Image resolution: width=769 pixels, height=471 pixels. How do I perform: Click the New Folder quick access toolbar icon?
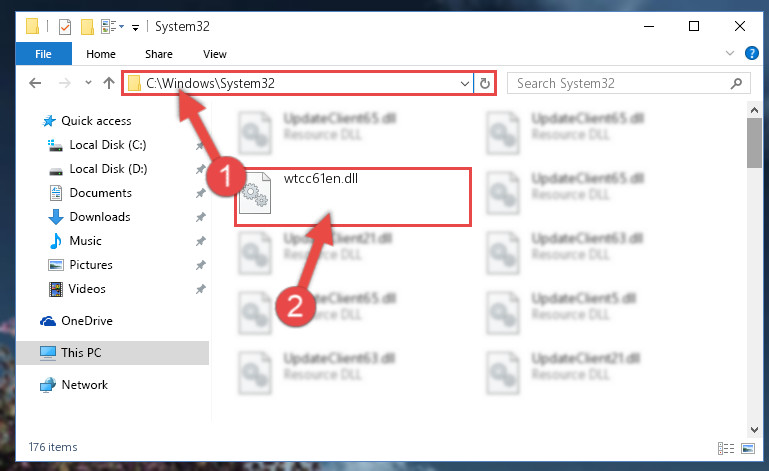click(x=87, y=26)
